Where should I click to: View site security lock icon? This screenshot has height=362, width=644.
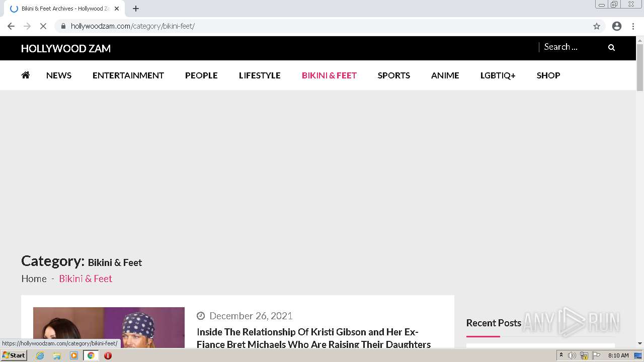63,26
